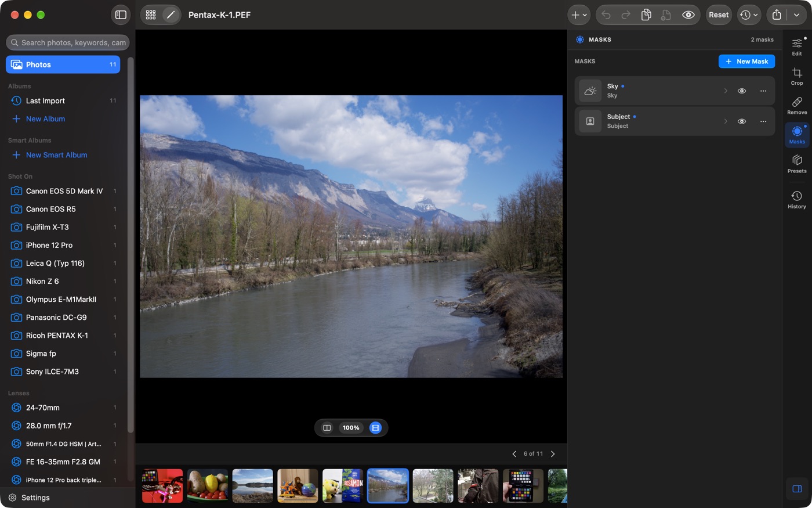Click the 100% zoom level control
Image resolution: width=812 pixels, height=508 pixels.
pyautogui.click(x=351, y=428)
